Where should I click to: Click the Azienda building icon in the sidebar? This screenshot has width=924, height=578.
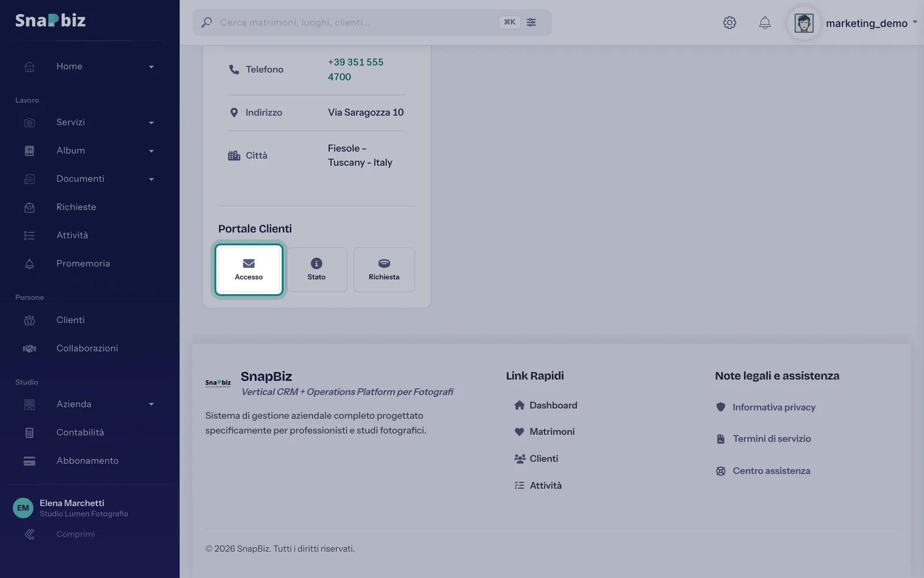tap(29, 405)
